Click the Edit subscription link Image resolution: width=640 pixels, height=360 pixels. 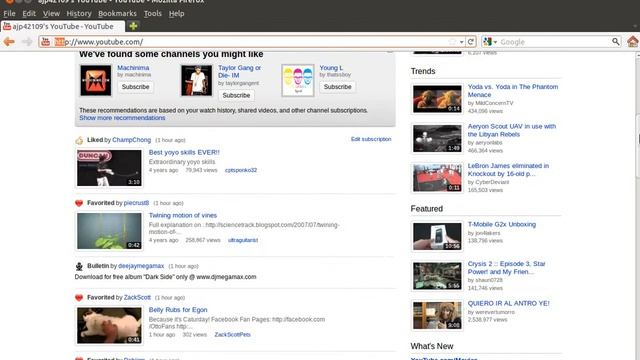[371, 139]
